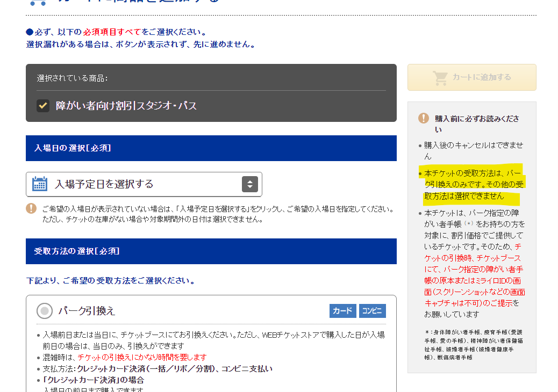Image resolution: width=558 pixels, height=392 pixels.
Task: Click the text 購入後のキャンセルはできません
Action: pyautogui.click(x=473, y=151)
